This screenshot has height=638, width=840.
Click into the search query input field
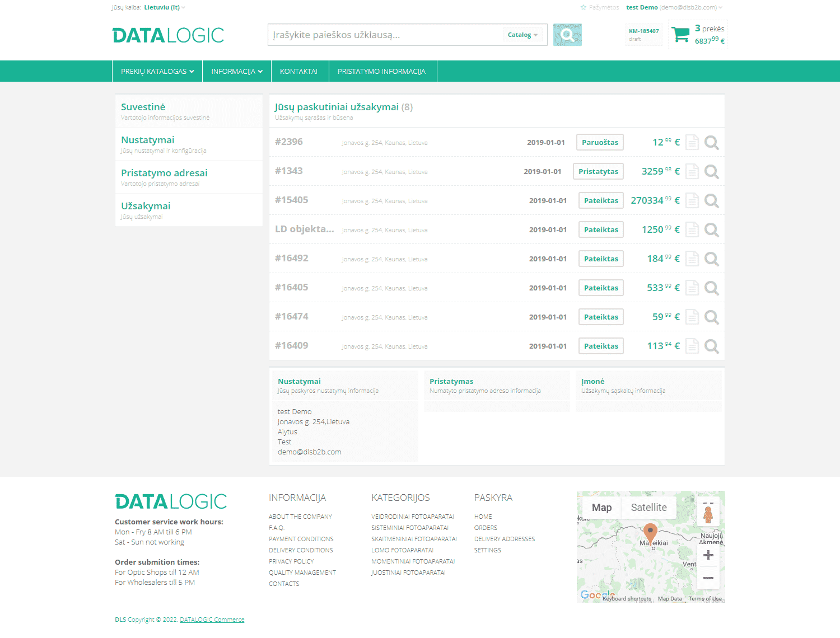[386, 35]
